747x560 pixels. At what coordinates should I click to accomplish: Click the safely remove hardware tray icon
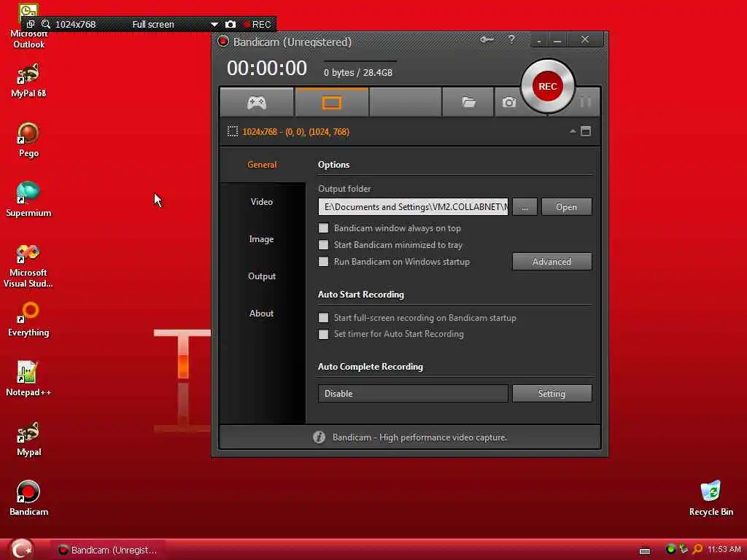[x=684, y=549]
